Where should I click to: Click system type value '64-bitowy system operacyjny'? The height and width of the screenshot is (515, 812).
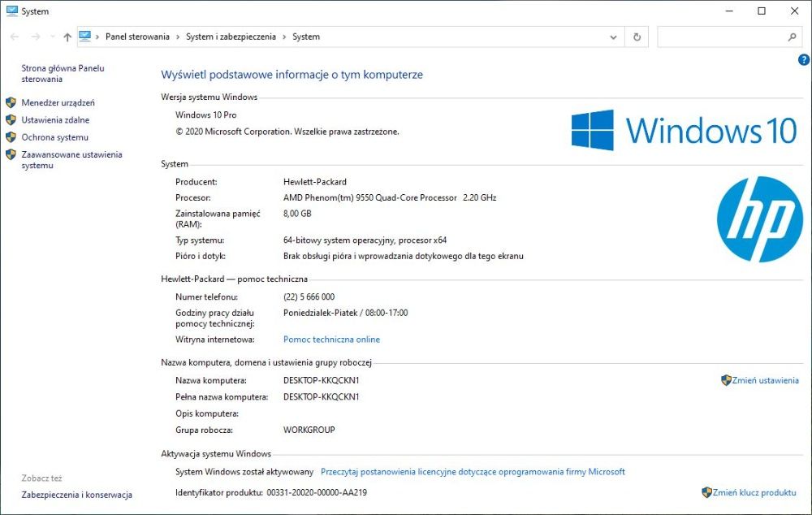[x=339, y=240]
